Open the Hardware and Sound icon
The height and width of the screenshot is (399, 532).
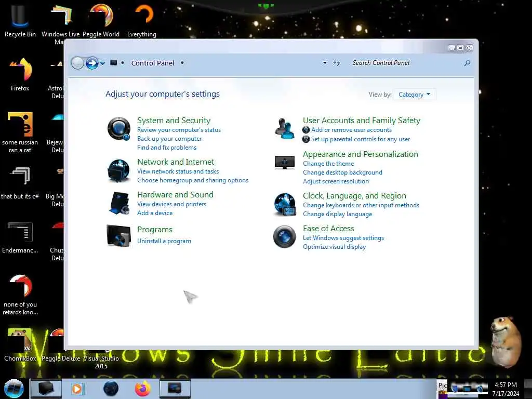pos(119,203)
